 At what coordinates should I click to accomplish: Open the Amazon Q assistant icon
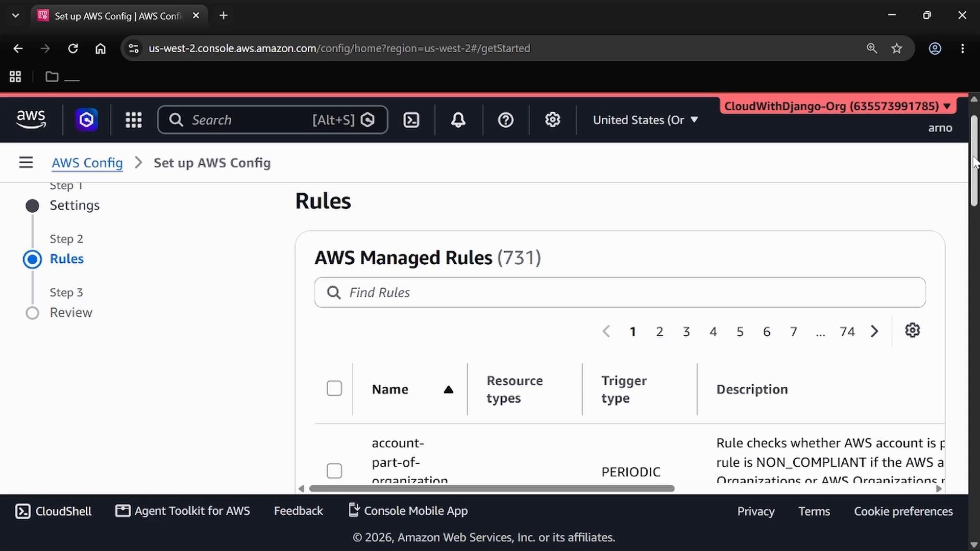(86, 120)
